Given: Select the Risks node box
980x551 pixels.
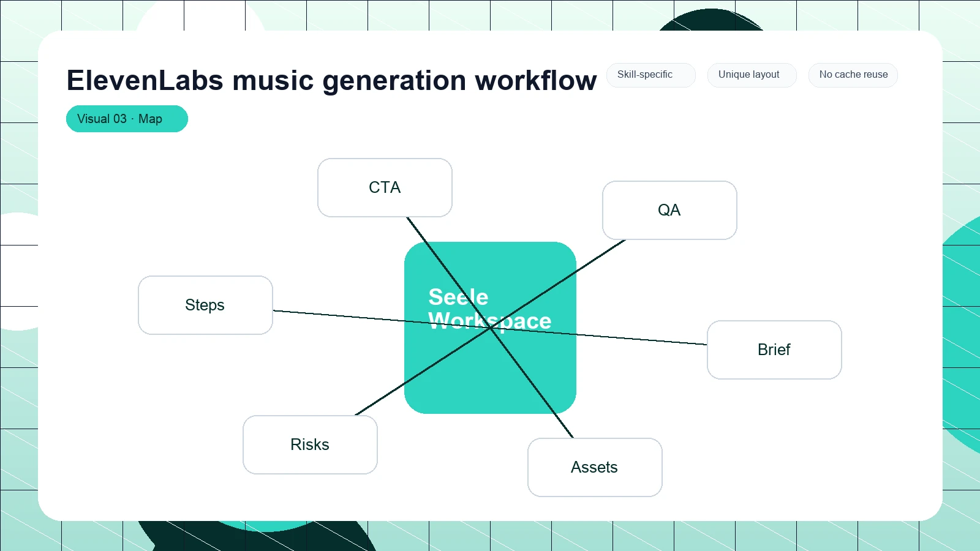Looking at the screenshot, I should click(x=310, y=444).
